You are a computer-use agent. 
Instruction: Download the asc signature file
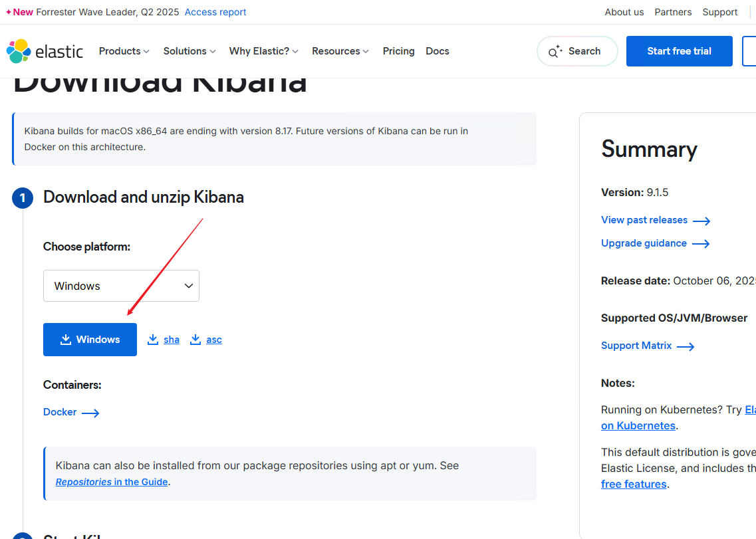pyautogui.click(x=214, y=340)
